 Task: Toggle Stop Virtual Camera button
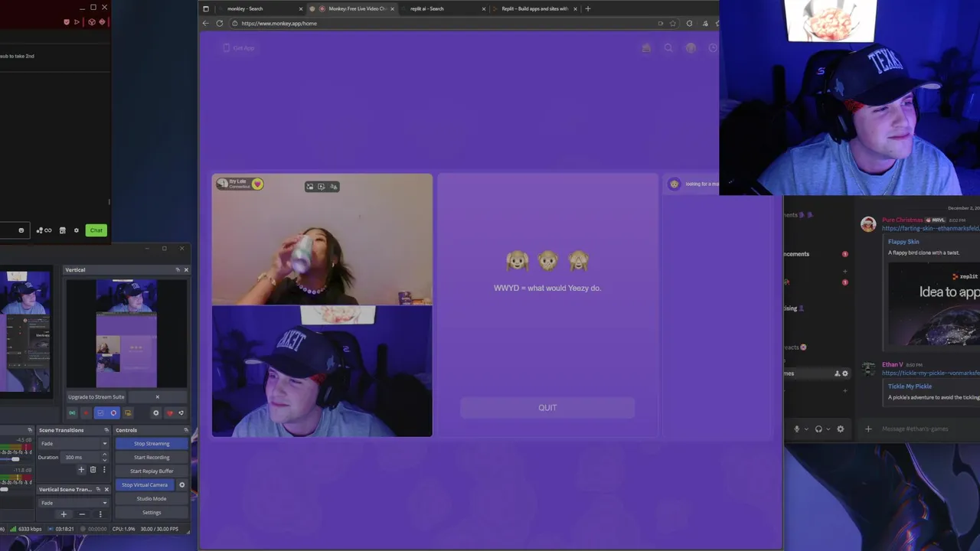point(145,484)
